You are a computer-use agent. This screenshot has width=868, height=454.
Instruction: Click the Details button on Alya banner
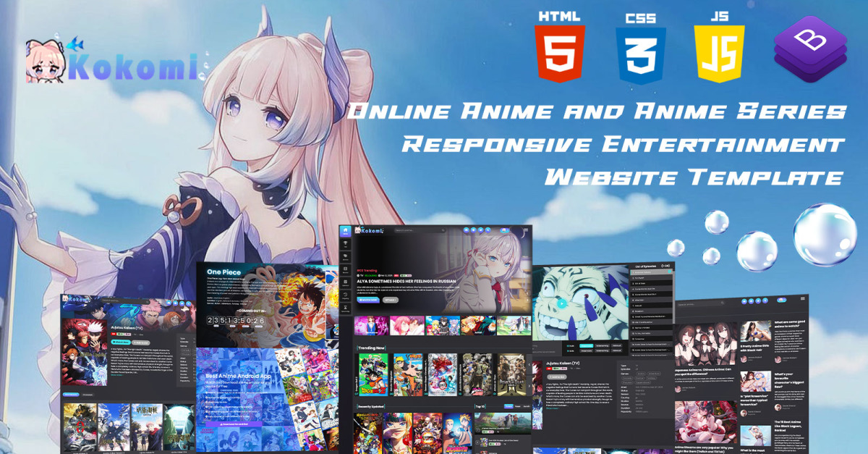pos(391,299)
